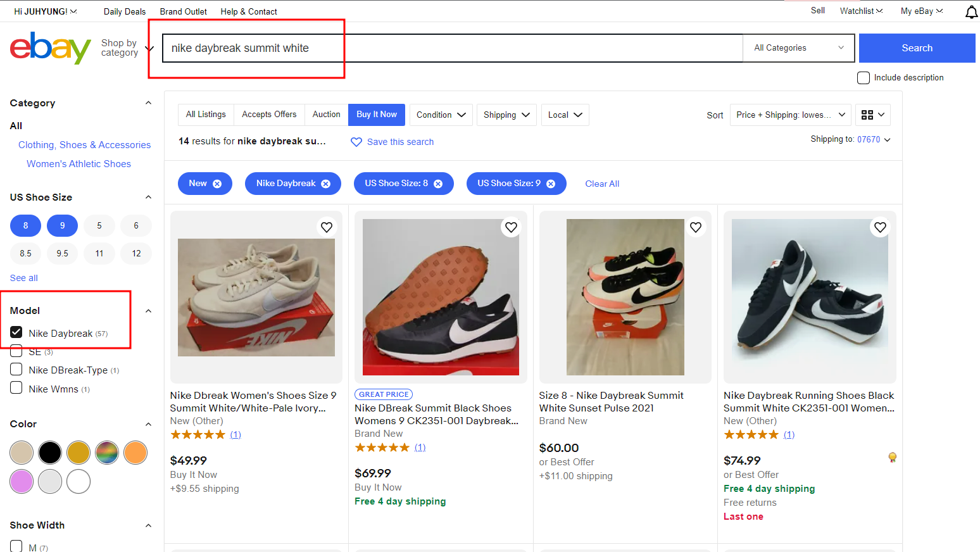Open Daily Deals link
Image resolution: width=980 pixels, height=552 pixels.
pyautogui.click(x=125, y=11)
